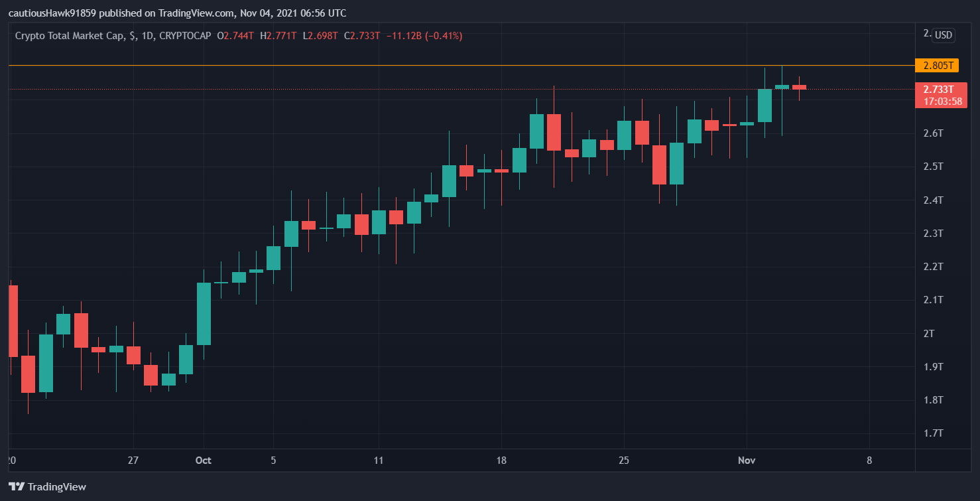Click the high value H2.771T
Screen dimensions: 980x501
pos(278,35)
